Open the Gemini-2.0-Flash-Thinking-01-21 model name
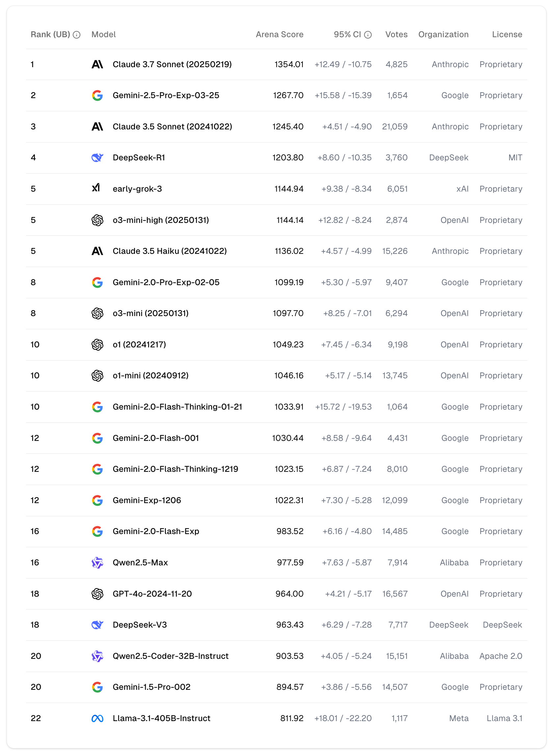Image resolution: width=553 pixels, height=756 pixels. (x=177, y=407)
